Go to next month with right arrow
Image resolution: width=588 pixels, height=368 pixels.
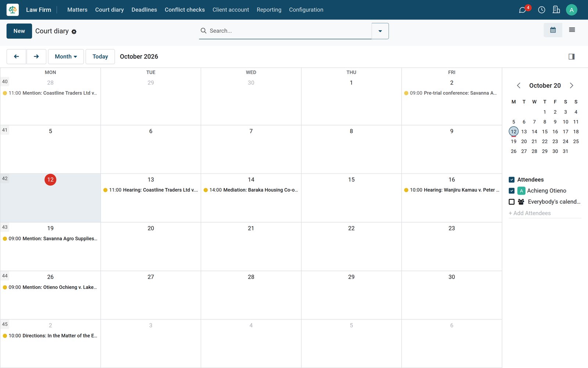(36, 57)
